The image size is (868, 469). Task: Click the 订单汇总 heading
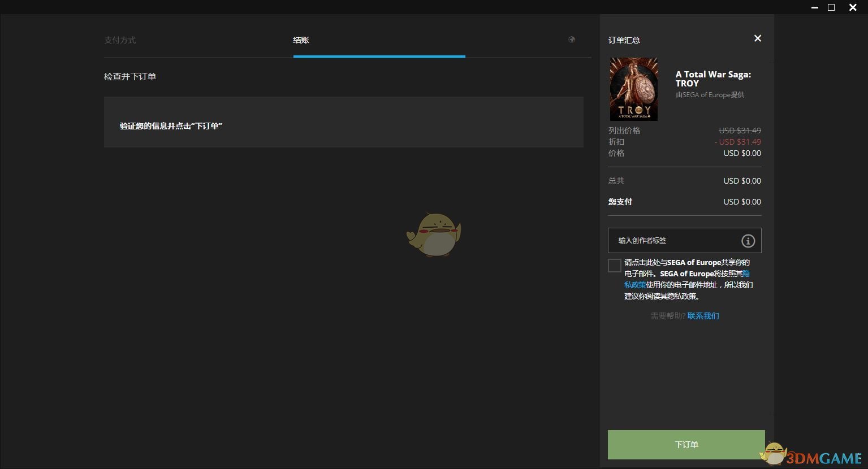(624, 40)
